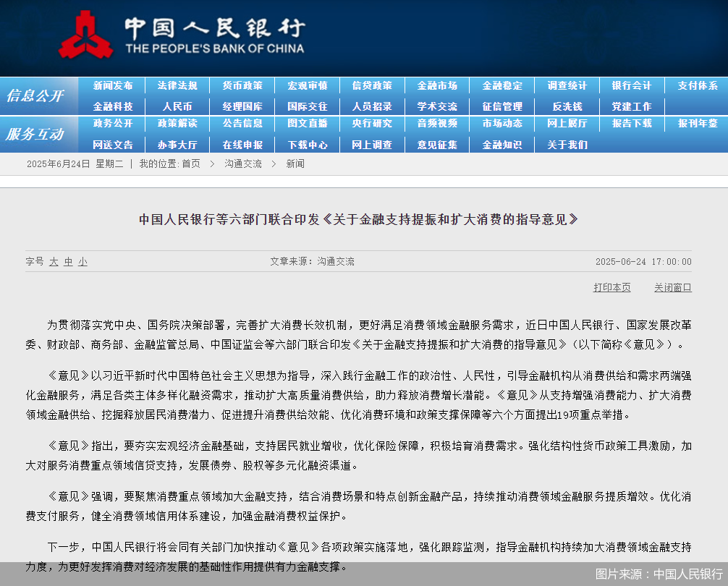
Task: Select the medium font size 中
Action: (x=67, y=261)
